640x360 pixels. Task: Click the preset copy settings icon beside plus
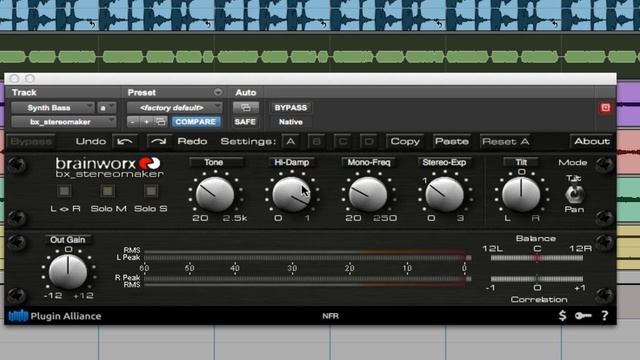[x=160, y=122]
